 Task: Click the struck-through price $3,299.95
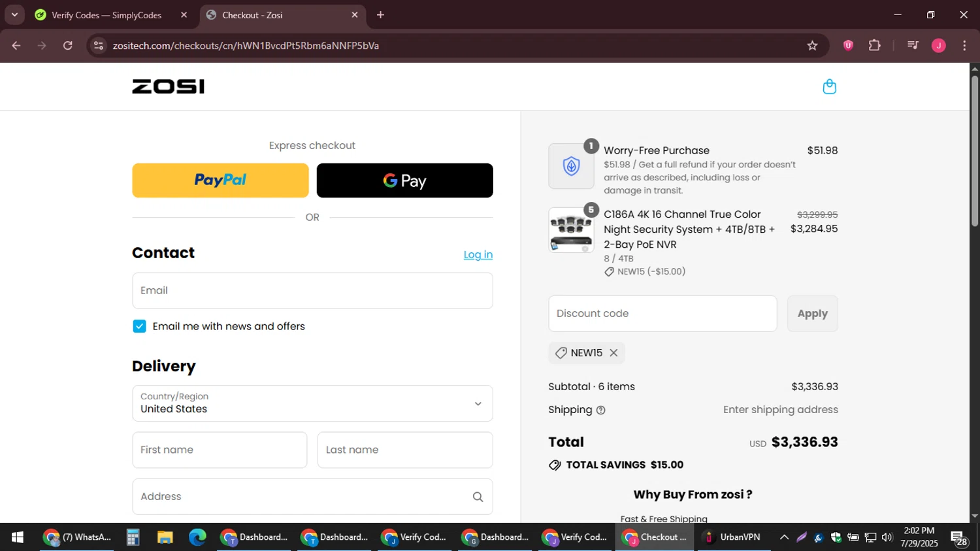(817, 214)
